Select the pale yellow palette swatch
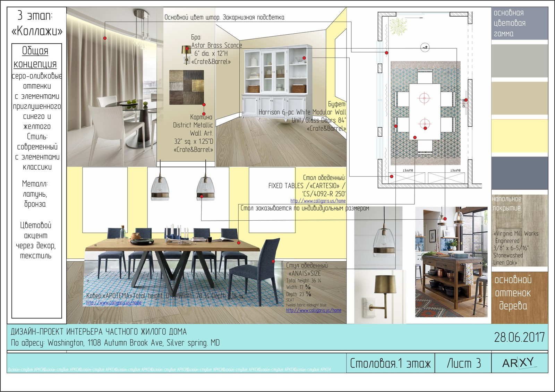The image size is (555, 392). 520,136
